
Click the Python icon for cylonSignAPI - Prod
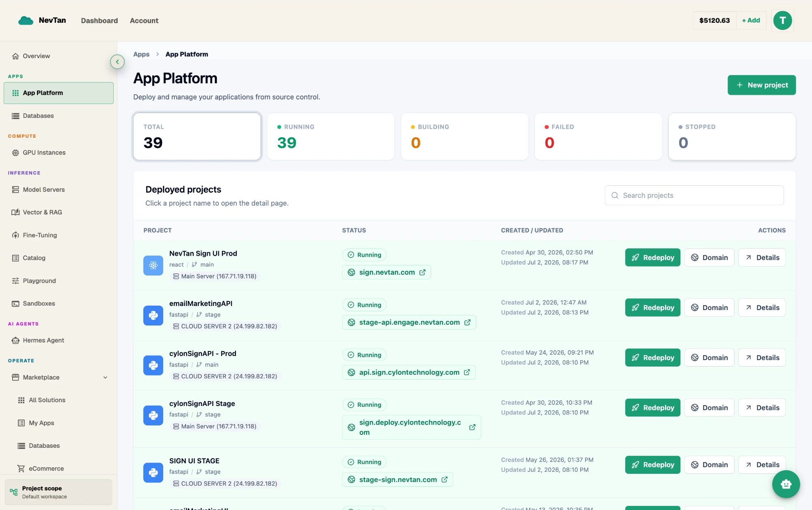coord(153,365)
